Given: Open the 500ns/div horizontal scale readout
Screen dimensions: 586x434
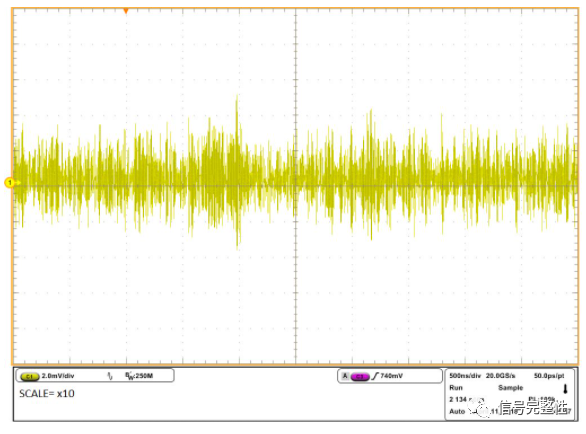Looking at the screenshot, I should 465,376.
